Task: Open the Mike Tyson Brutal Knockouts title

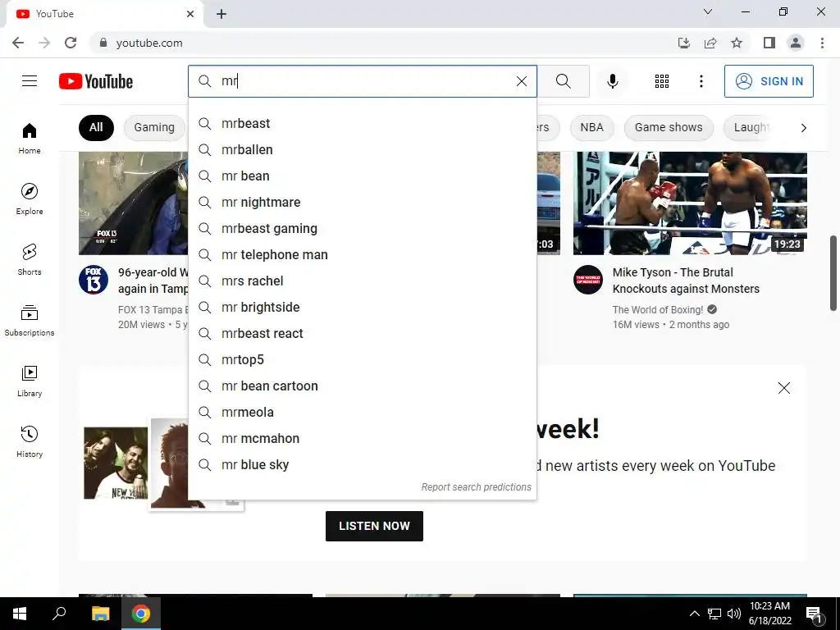Action: (686, 281)
